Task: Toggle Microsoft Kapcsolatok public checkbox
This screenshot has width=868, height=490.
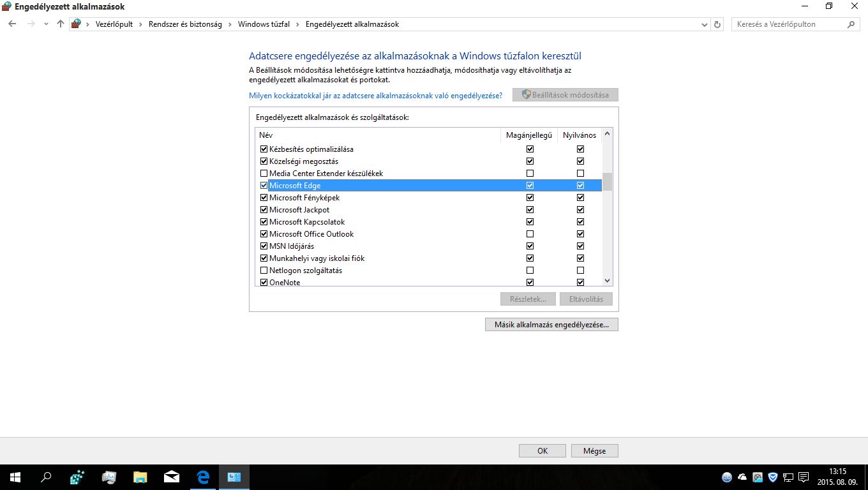Action: [580, 222]
